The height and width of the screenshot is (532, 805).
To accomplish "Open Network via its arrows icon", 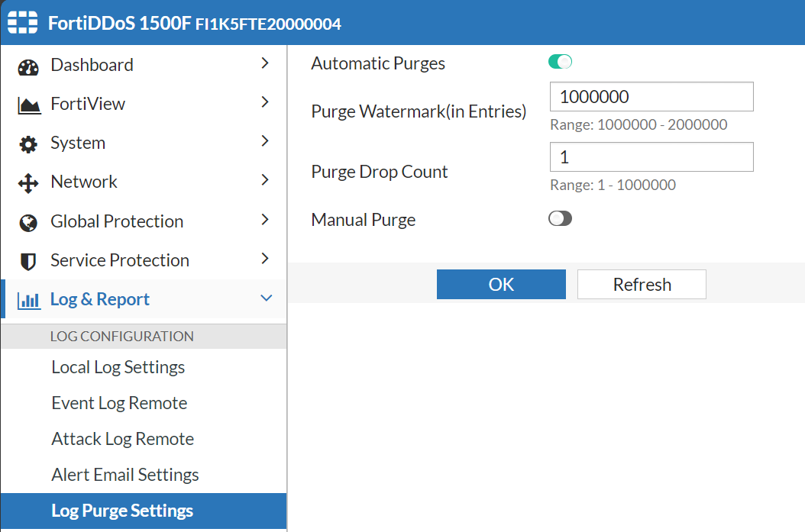I will point(27,182).
